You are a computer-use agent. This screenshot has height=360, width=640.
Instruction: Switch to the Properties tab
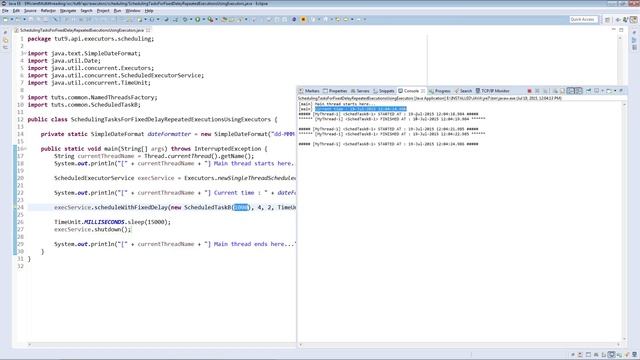(335, 91)
